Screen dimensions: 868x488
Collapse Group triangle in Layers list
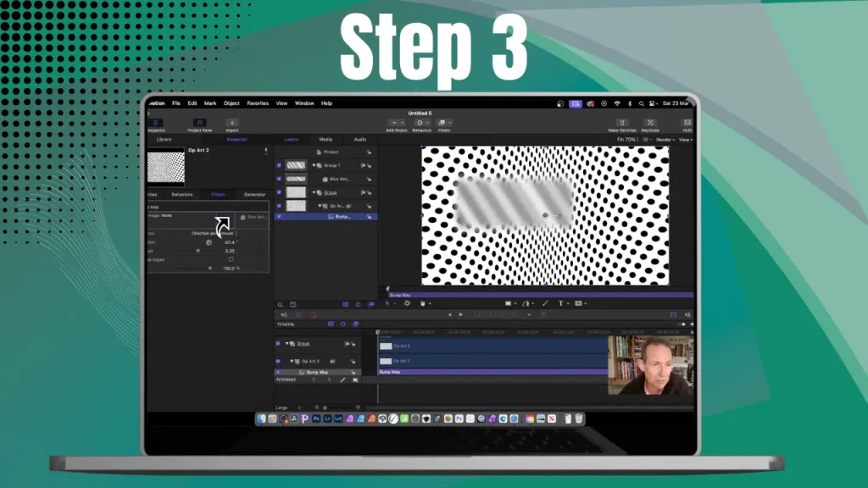coord(314,192)
